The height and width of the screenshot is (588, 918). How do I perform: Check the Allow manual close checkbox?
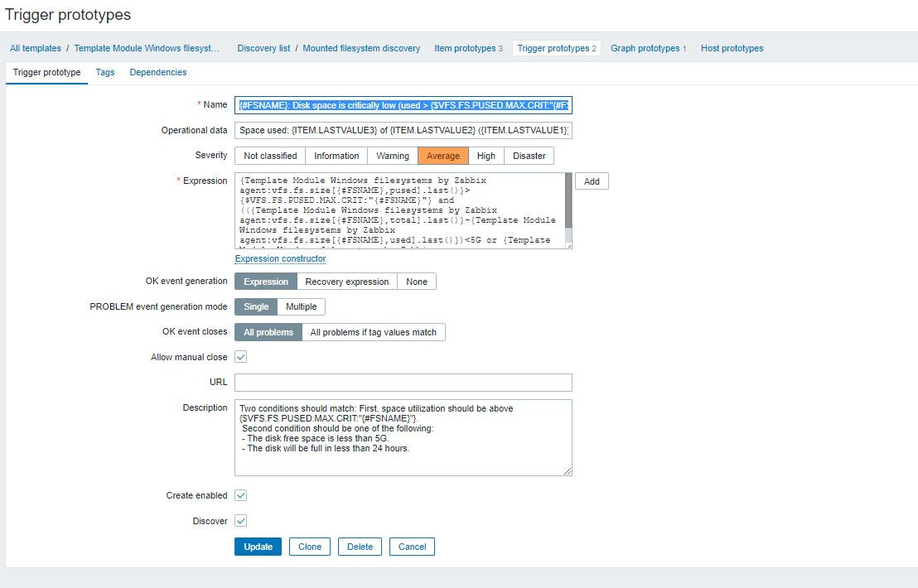241,357
